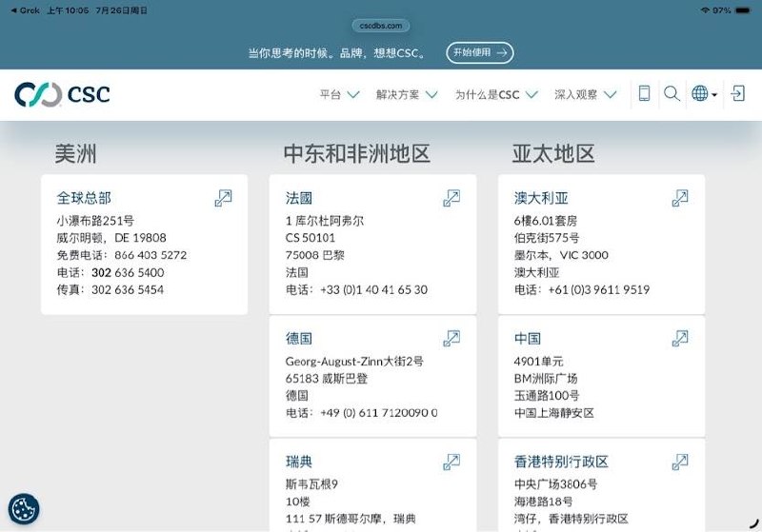Expand 全球总部 card link icon

[x=223, y=198]
